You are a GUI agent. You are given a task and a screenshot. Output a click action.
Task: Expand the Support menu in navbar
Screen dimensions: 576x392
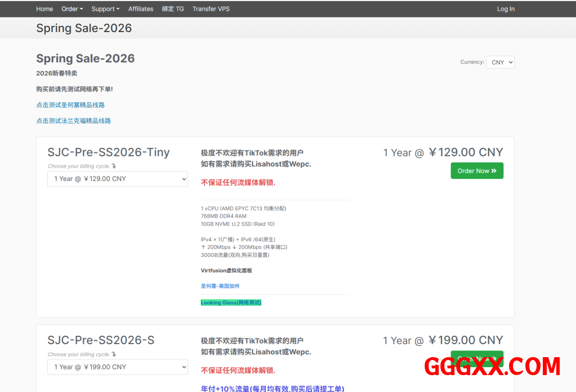105,9
